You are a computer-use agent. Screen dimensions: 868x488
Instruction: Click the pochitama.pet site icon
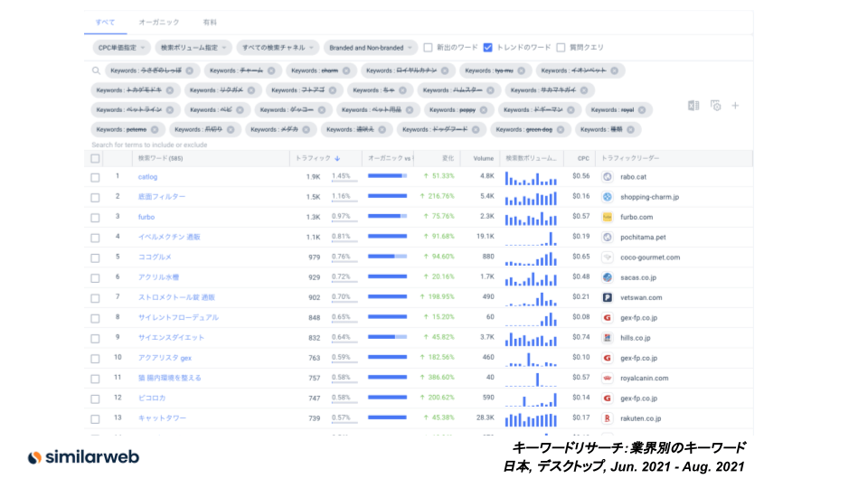point(608,237)
